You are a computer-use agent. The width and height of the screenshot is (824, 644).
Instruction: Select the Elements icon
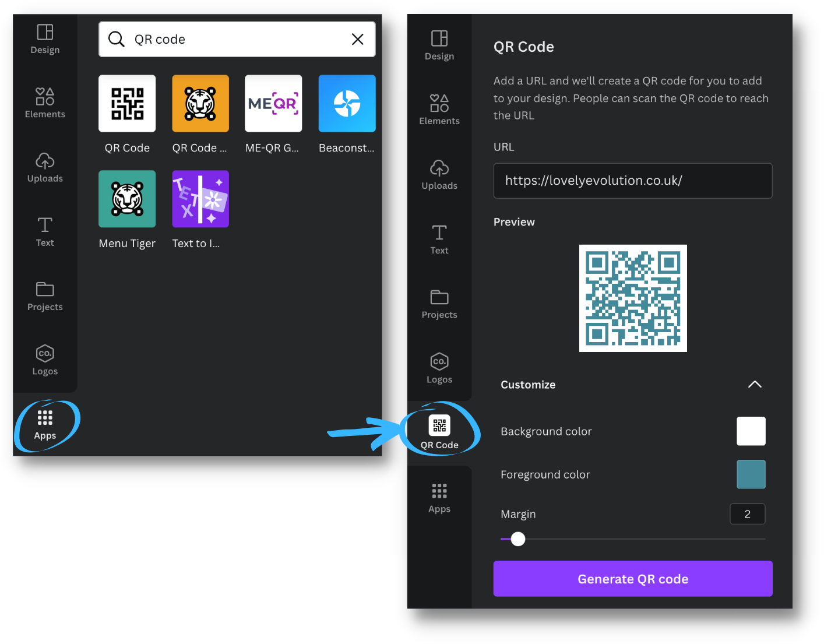pyautogui.click(x=44, y=103)
